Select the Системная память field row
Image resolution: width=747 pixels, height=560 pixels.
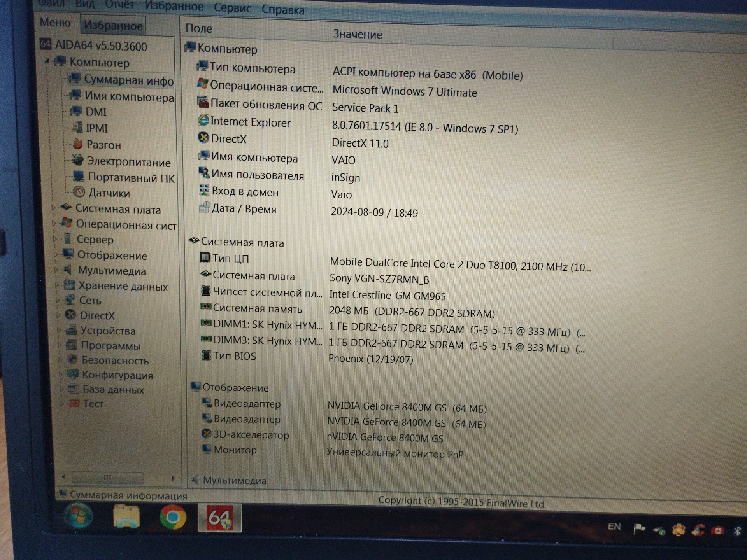click(x=347, y=310)
